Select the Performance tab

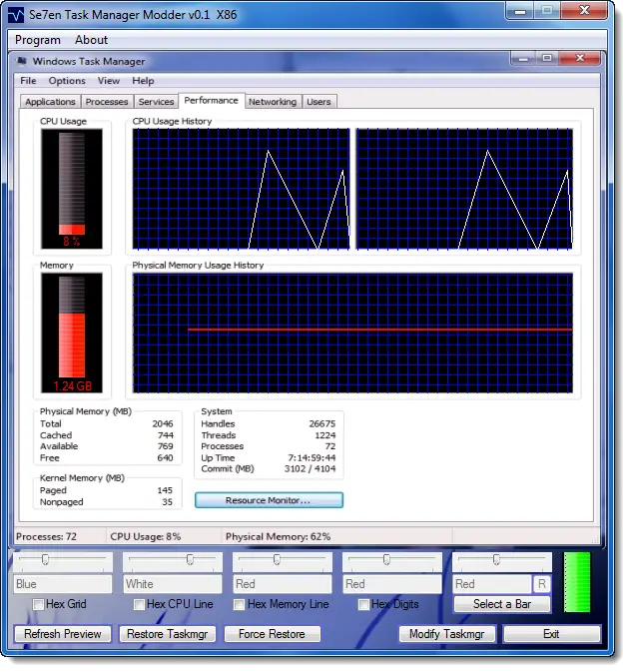212,101
